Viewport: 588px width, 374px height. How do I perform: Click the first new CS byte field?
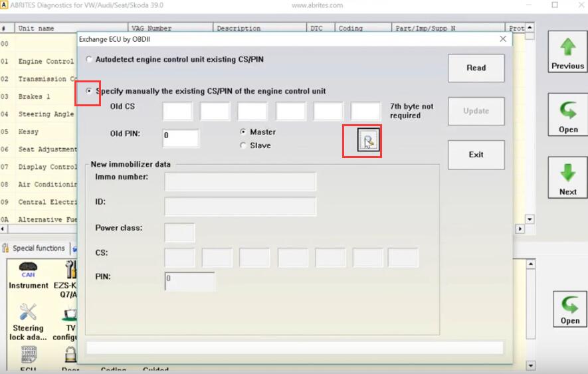click(179, 257)
